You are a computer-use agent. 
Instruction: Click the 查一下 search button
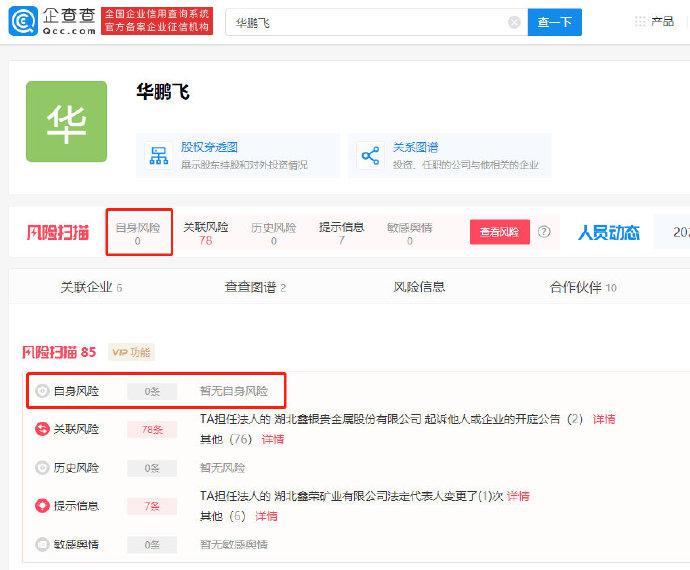point(554,22)
